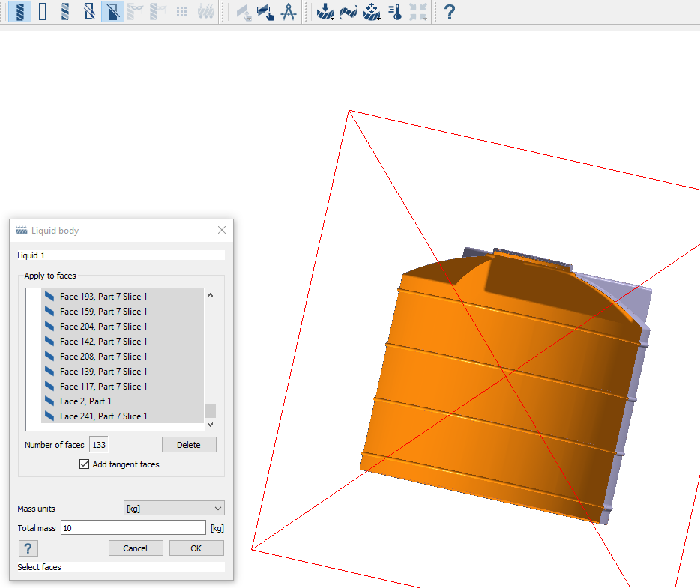Open the help button in Liquid body dialog
This screenshot has height=588, width=700.
point(28,548)
